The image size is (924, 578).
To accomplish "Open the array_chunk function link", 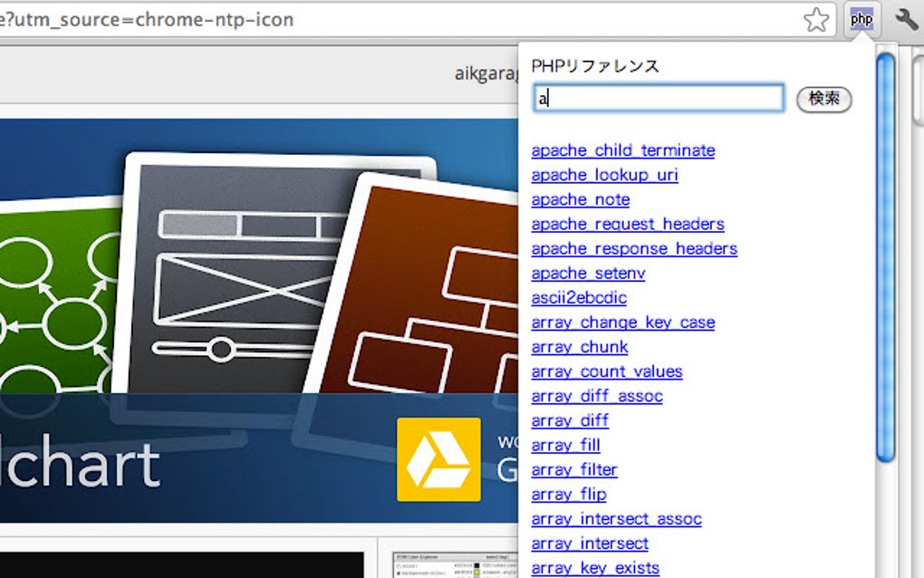I will [580, 346].
